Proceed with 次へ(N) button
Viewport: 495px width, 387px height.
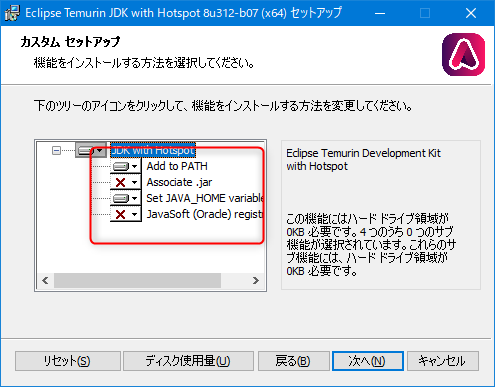(368, 361)
